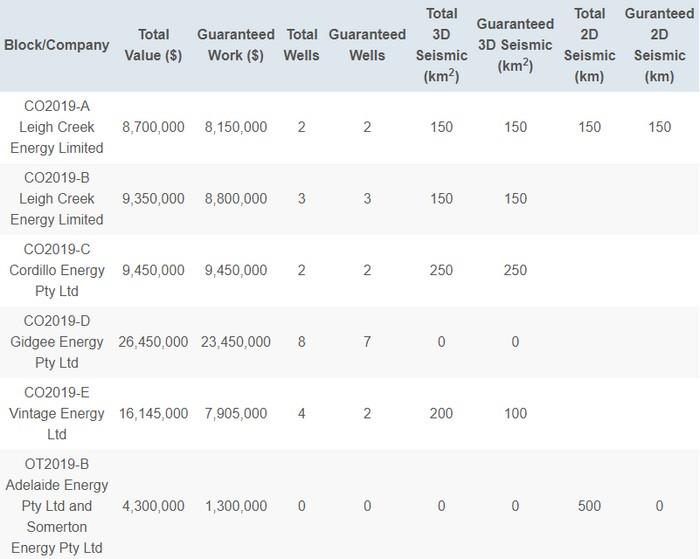Click the Guaranteed 3D Seismic column header
Image resolution: width=700 pixels, height=559 pixels.
click(x=515, y=45)
